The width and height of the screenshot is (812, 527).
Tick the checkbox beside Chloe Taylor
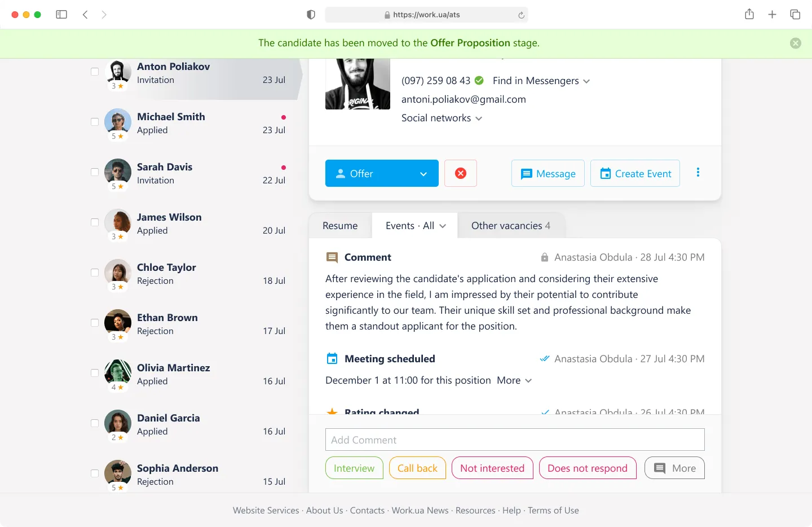95,273
